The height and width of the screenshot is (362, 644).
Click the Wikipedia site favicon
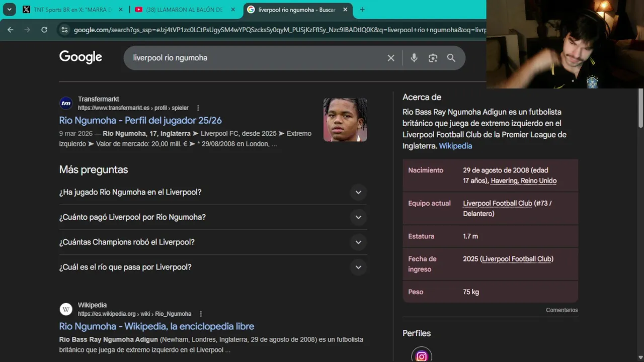[x=66, y=309]
